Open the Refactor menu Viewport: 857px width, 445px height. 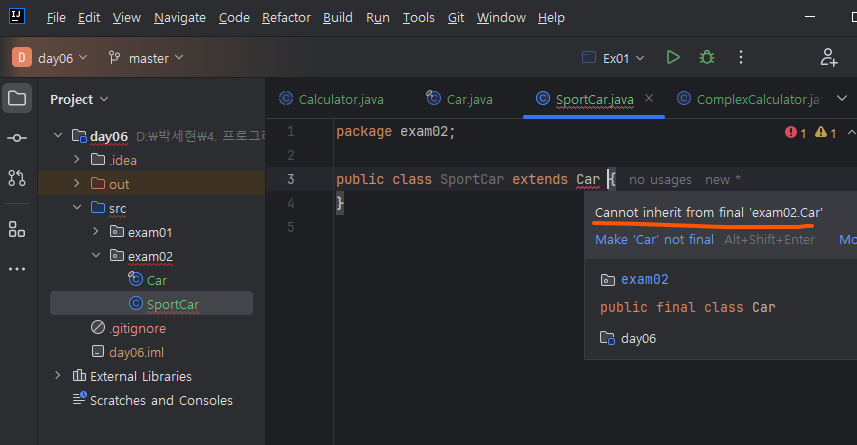click(286, 18)
